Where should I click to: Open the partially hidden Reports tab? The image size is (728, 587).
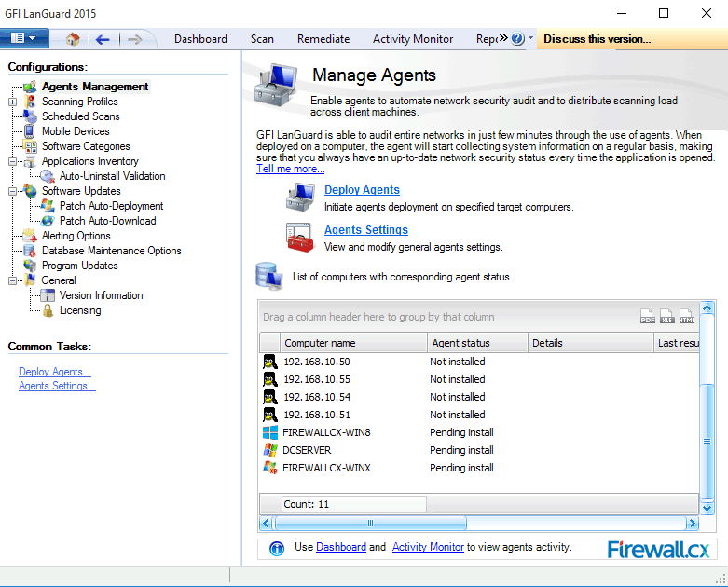coord(487,39)
